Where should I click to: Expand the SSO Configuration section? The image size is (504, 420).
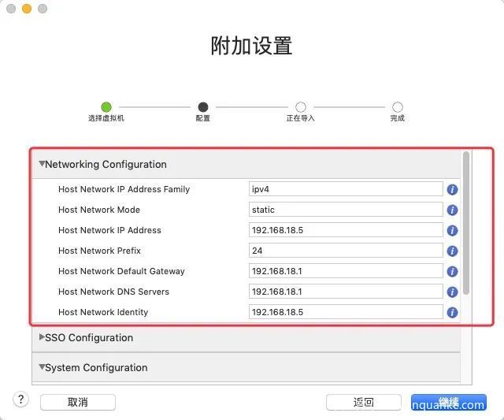(x=42, y=337)
